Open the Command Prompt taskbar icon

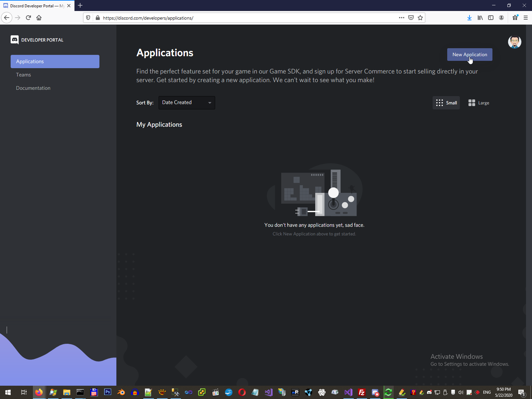tap(80, 392)
